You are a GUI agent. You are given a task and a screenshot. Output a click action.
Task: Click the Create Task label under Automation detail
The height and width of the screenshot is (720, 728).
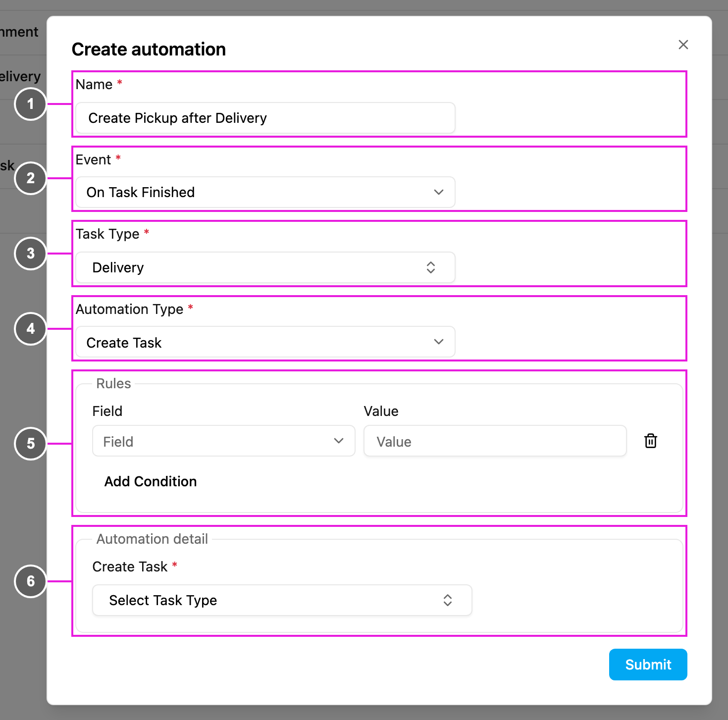tap(130, 566)
